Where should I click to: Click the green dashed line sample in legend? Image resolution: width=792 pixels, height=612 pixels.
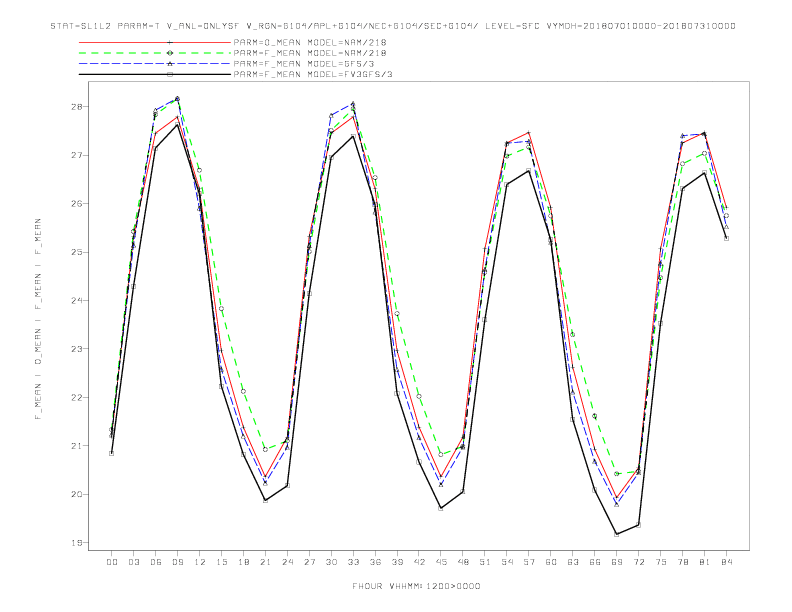155,53
